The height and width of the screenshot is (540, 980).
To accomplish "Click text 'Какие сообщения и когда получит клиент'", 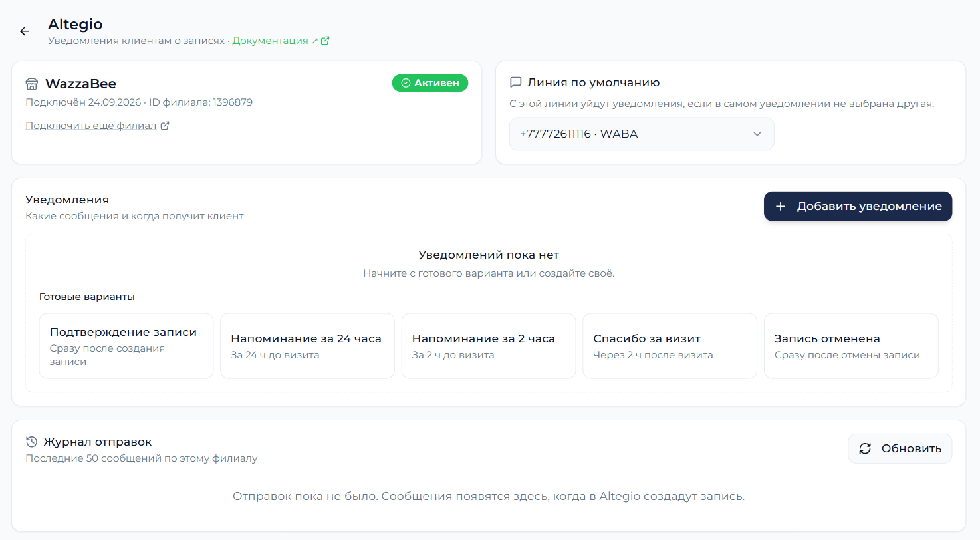I will pos(134,216).
